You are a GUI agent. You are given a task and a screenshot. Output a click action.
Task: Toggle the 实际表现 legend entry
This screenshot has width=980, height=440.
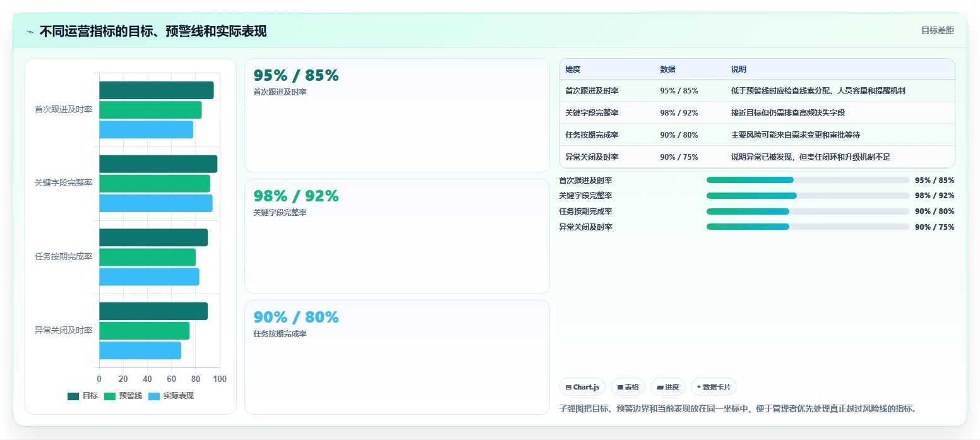170,396
